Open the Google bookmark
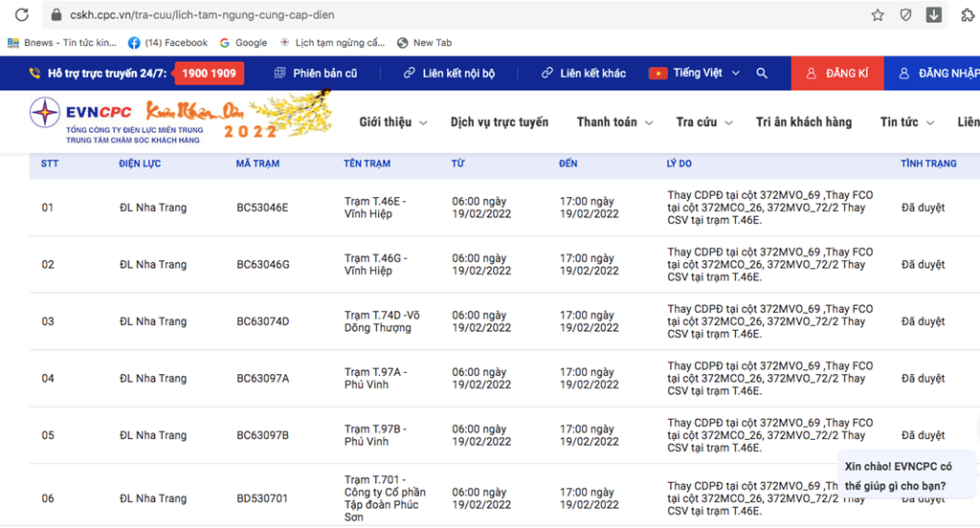This screenshot has width=980, height=528. [243, 43]
